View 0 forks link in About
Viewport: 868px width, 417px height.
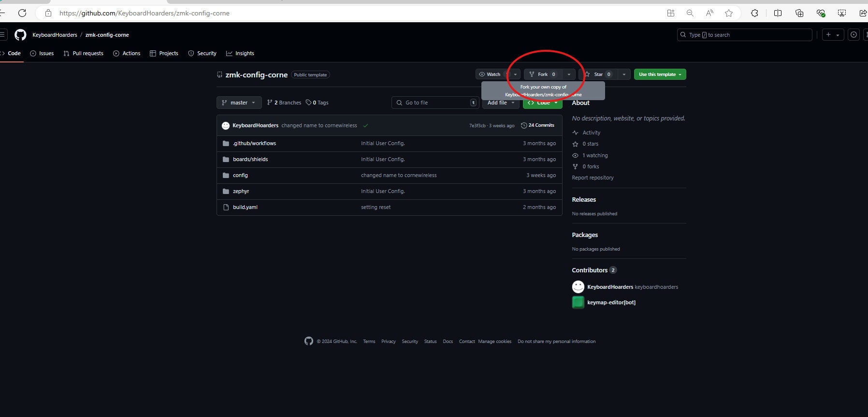point(586,167)
